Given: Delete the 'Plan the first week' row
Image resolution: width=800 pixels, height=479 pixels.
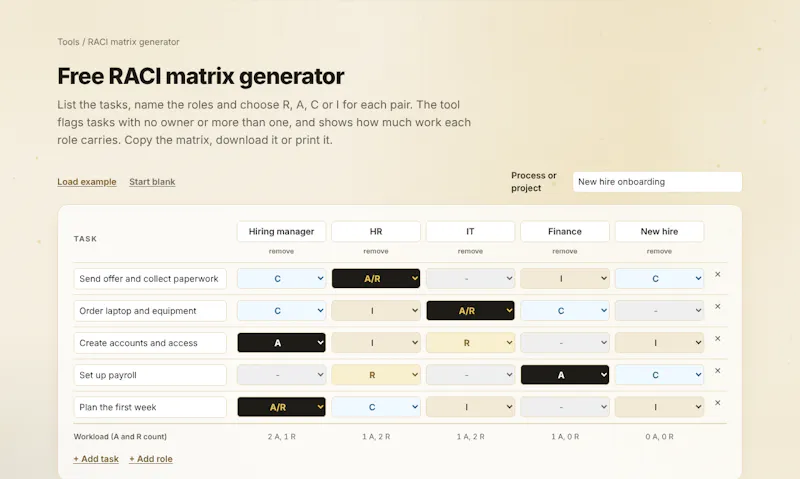Looking at the screenshot, I should click(x=717, y=403).
